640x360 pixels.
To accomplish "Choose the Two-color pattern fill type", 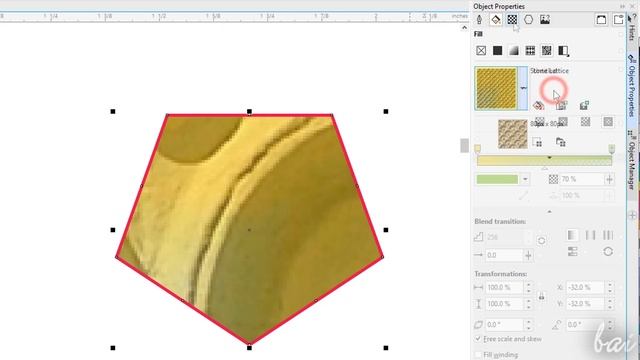I will [x=563, y=51].
